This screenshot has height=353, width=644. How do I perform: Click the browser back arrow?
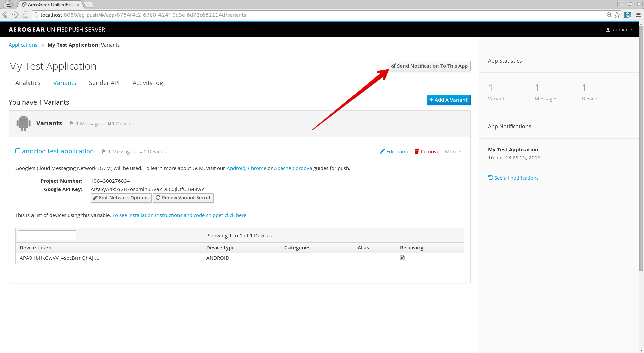tap(6, 15)
